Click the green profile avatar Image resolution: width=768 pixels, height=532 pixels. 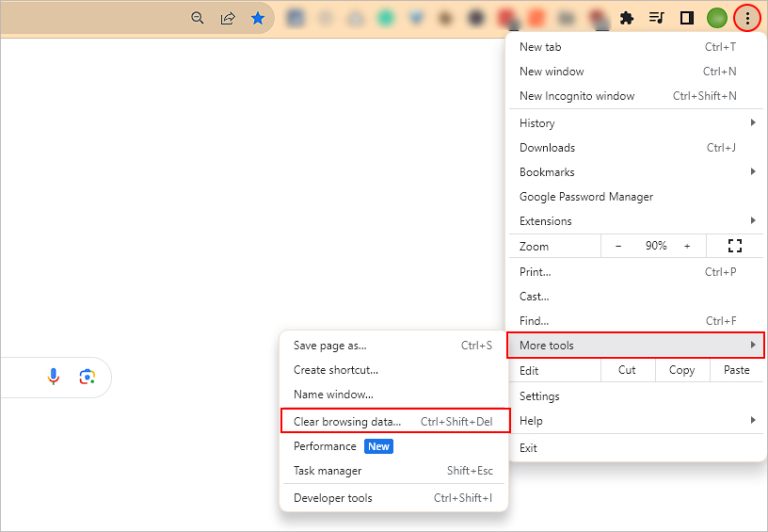coord(717,19)
